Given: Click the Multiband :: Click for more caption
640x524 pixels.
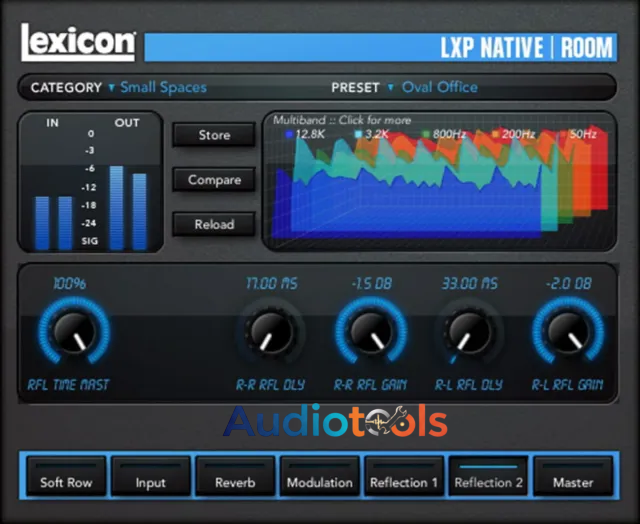Looking at the screenshot, I should pos(342,120).
